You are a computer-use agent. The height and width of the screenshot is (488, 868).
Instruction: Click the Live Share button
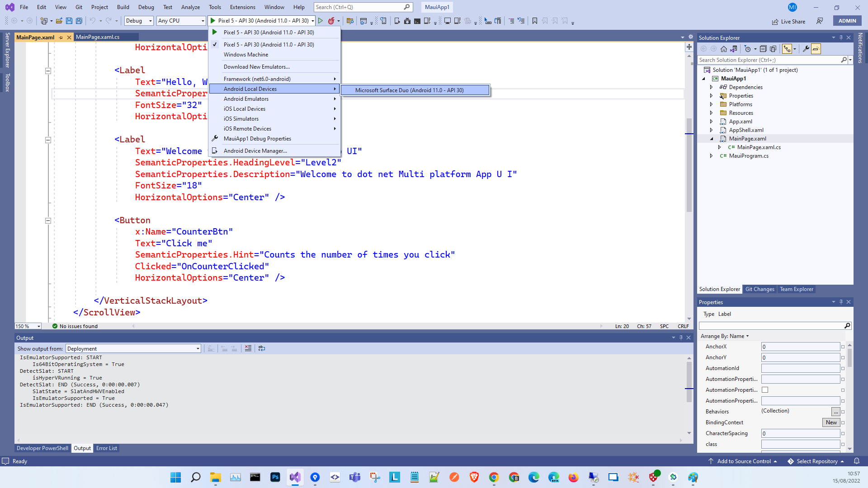(788, 21)
